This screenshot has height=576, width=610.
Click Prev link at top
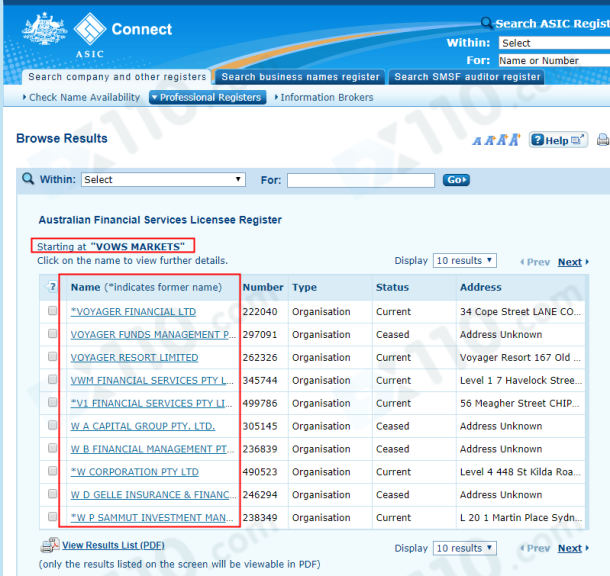[535, 262]
